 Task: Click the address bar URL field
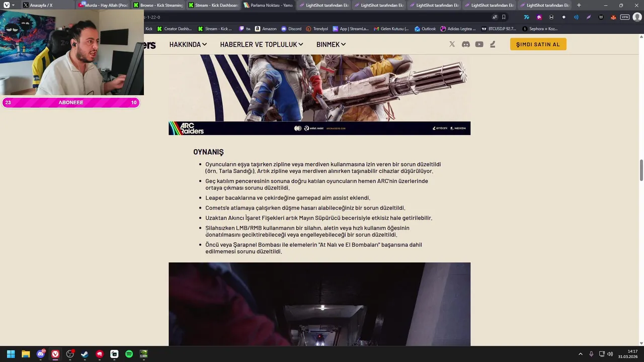tap(317, 17)
